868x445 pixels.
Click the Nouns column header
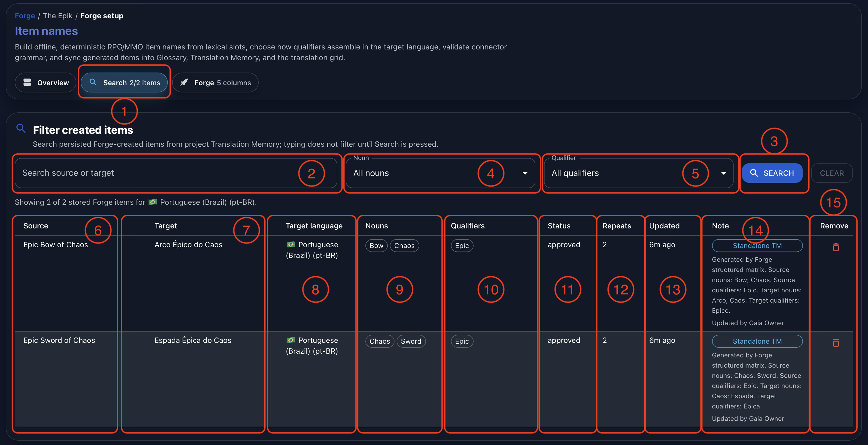point(376,226)
